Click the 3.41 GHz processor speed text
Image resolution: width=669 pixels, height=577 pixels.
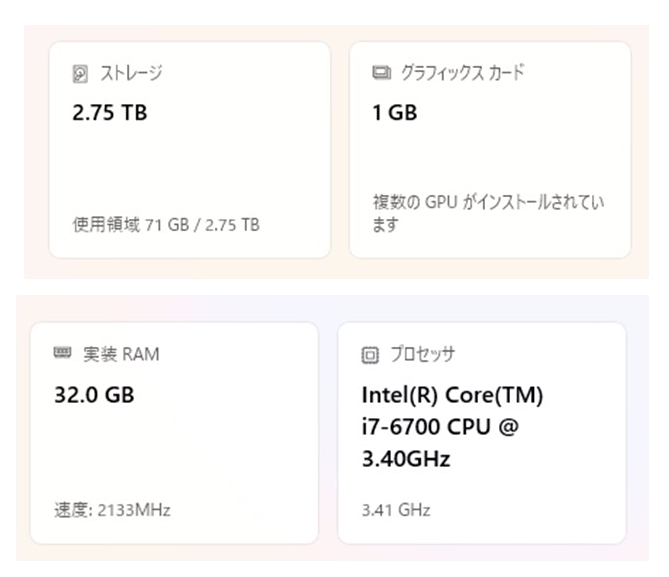pyautogui.click(x=396, y=510)
